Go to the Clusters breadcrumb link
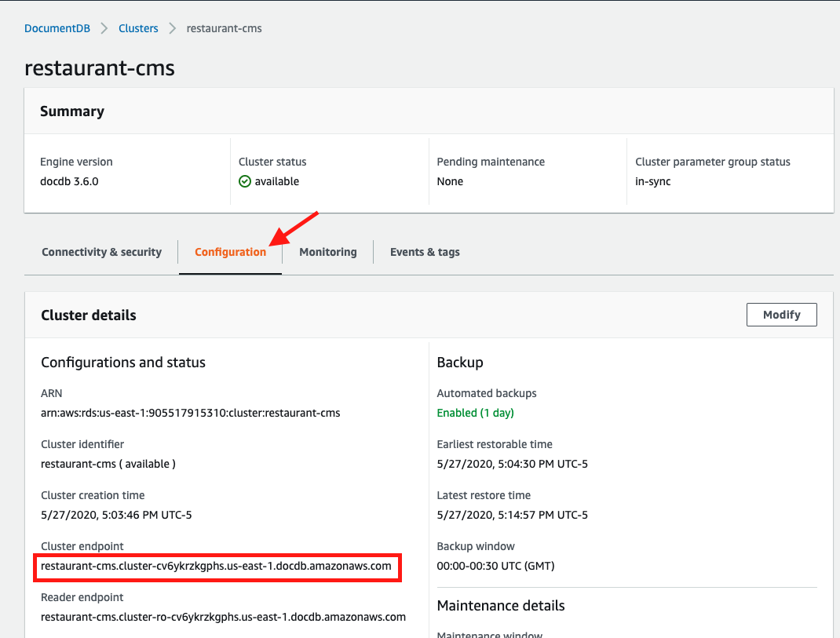 (138, 28)
